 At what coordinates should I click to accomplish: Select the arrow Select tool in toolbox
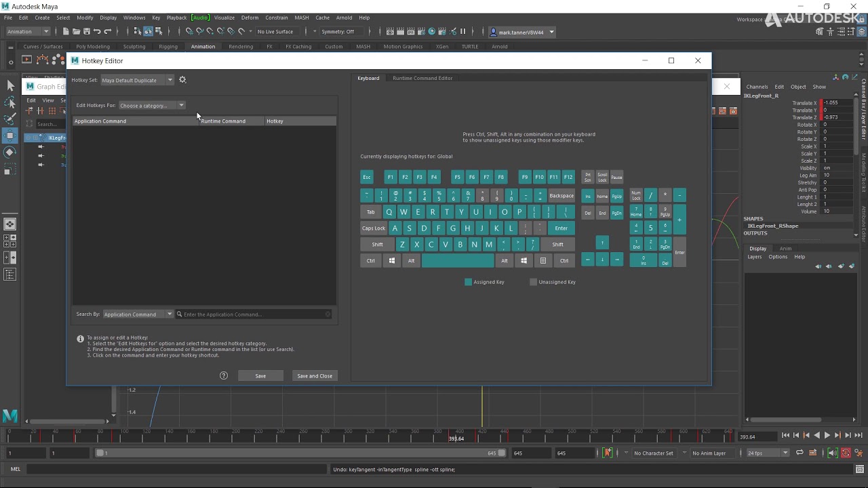click(10, 85)
